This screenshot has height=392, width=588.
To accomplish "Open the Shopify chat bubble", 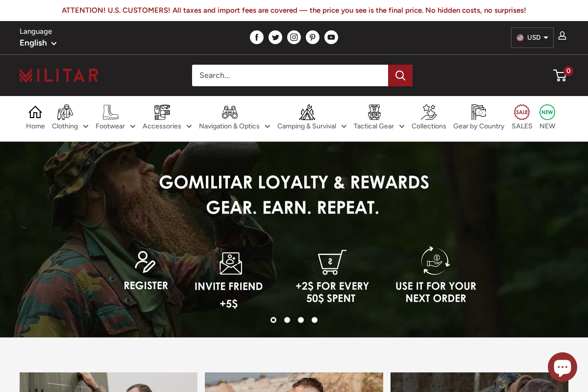I will [563, 367].
